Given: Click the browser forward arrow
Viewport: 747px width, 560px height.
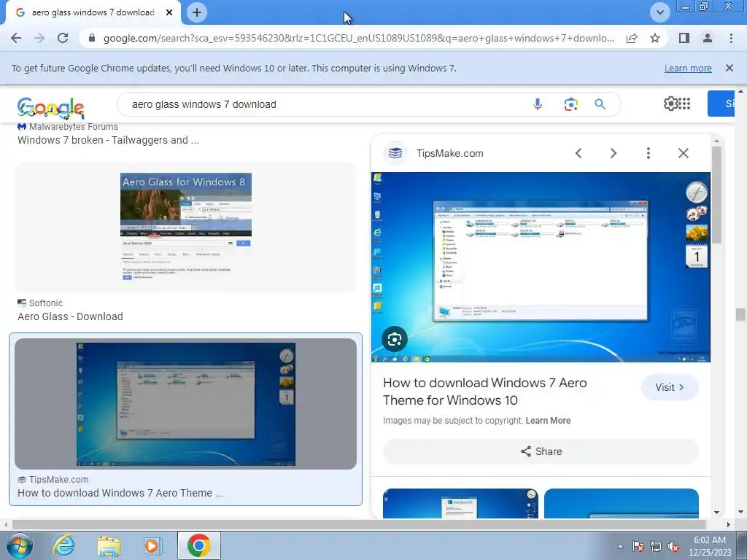Looking at the screenshot, I should (x=39, y=38).
